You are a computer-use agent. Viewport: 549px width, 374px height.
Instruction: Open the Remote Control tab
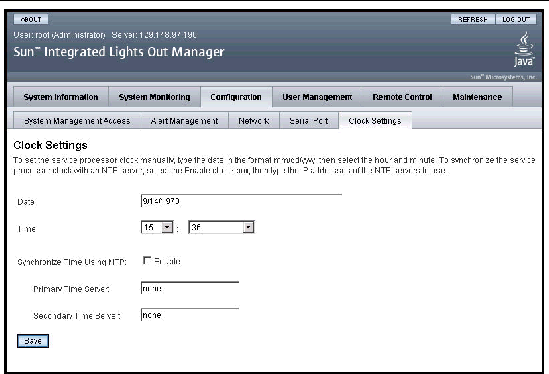coord(402,97)
